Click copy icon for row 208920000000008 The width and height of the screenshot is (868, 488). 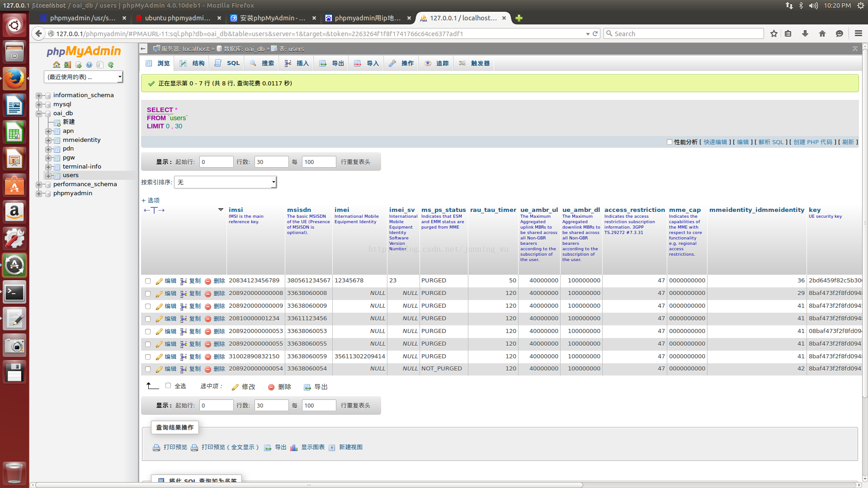coord(184,294)
